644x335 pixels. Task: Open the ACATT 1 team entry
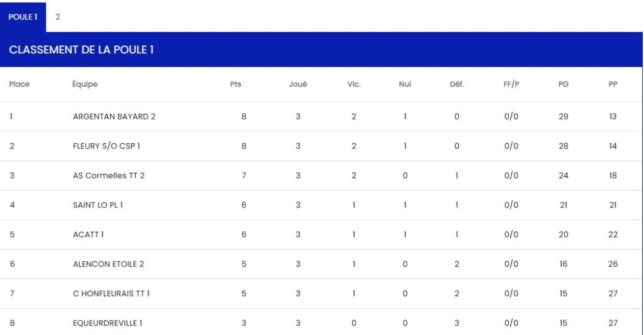coord(88,234)
